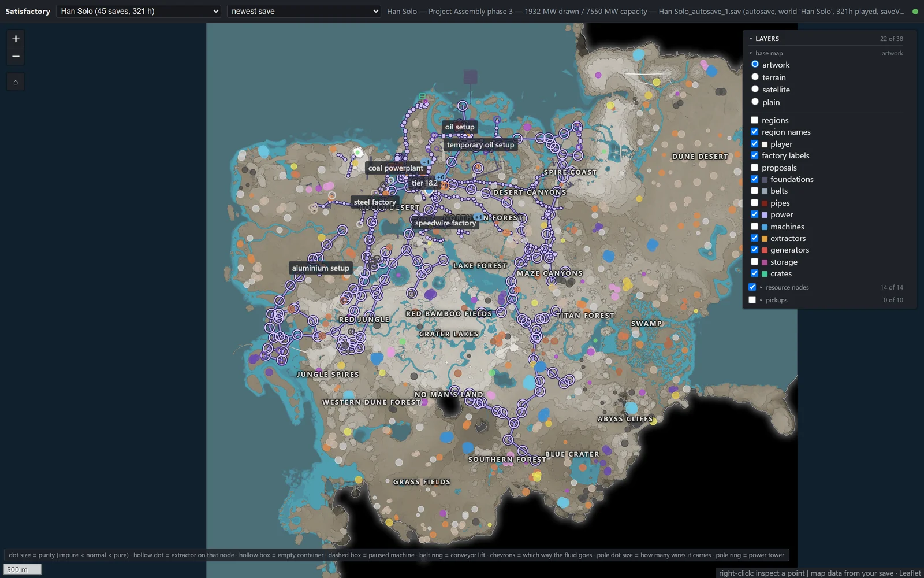Click the map legend hint bar

396,555
